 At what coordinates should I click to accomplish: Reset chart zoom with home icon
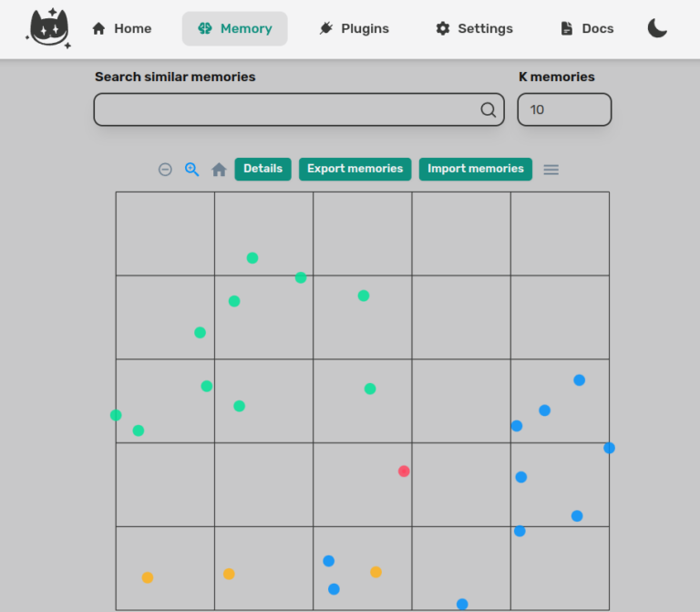(x=219, y=169)
